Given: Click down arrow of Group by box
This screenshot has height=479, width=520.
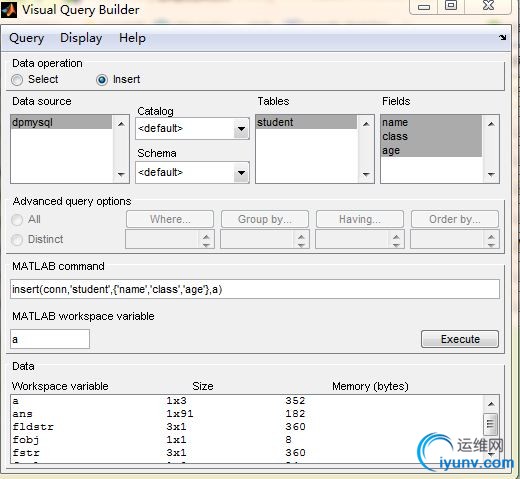Looking at the screenshot, I should (x=301, y=245).
